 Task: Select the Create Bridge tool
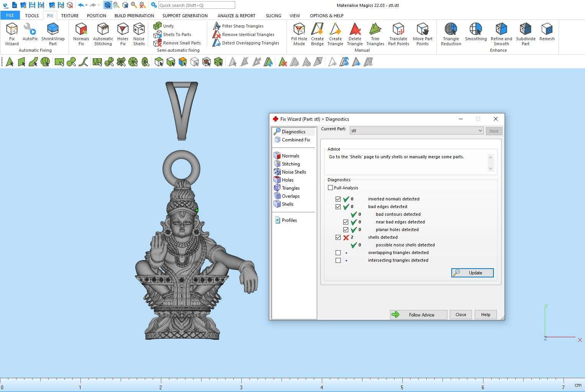coord(317,34)
